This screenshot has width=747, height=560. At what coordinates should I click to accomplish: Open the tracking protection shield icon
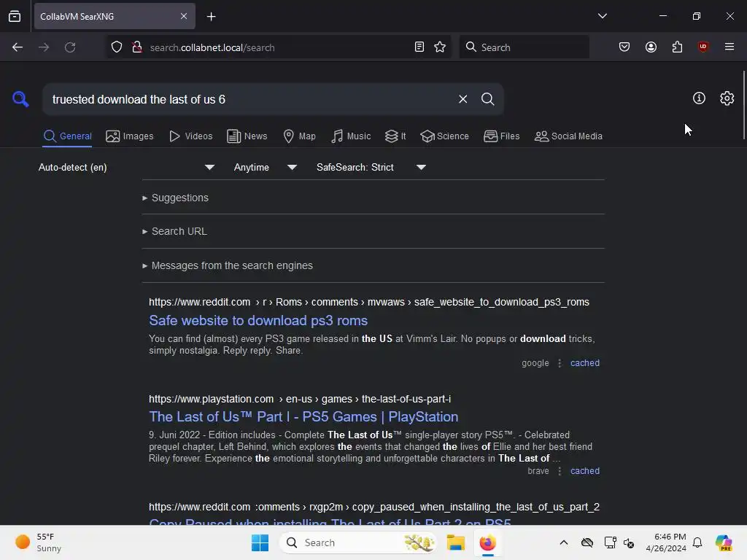117,47
